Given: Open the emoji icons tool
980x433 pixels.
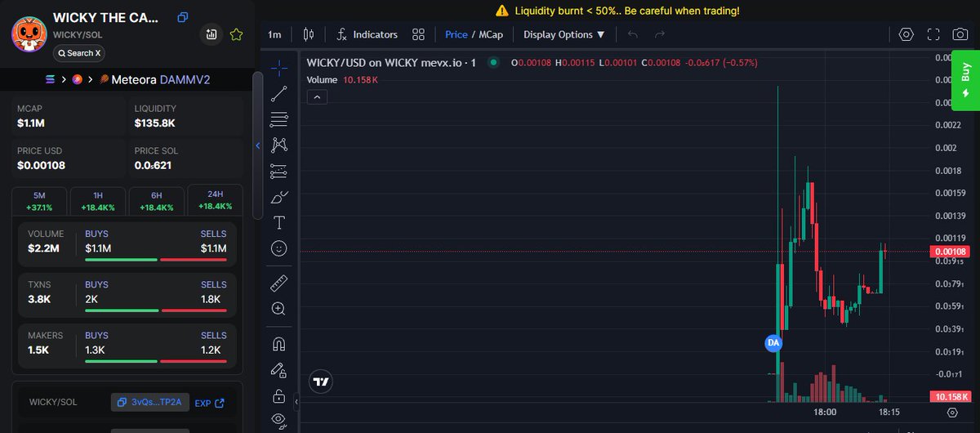Looking at the screenshot, I should [x=278, y=248].
